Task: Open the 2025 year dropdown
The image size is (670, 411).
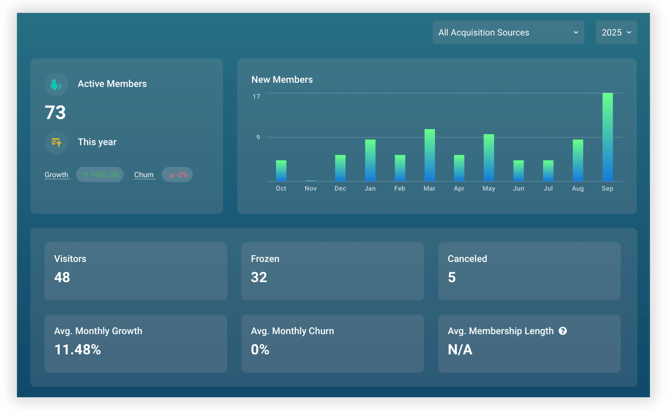Action: point(616,33)
